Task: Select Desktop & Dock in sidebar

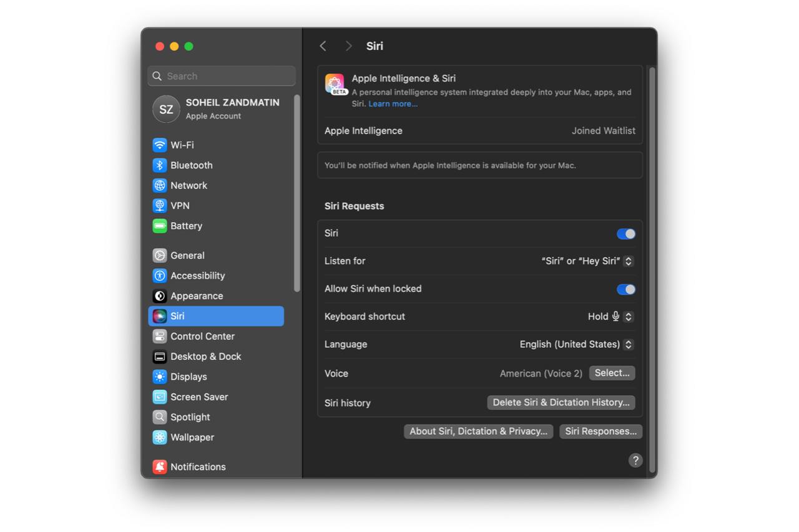Action: (216, 357)
